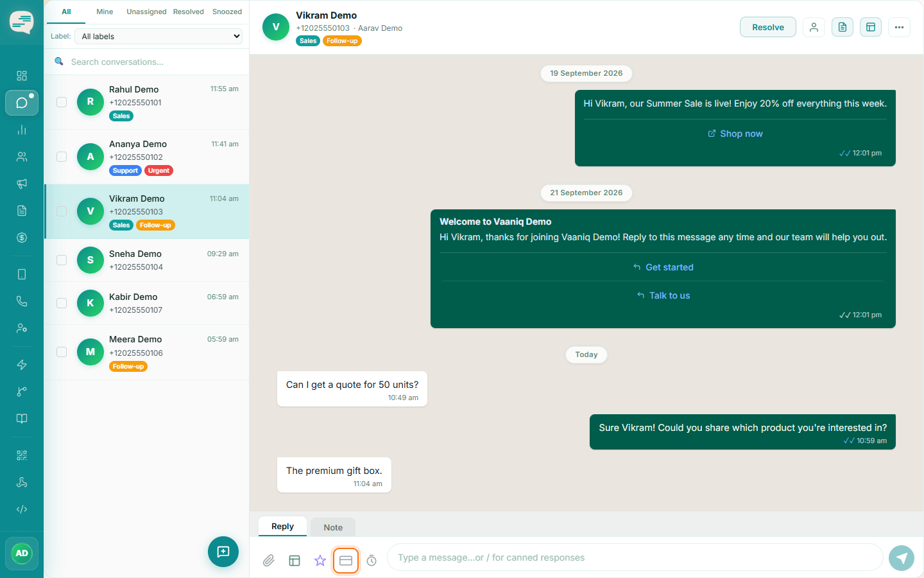
Task: Click the star icon in composer
Action: (320, 561)
